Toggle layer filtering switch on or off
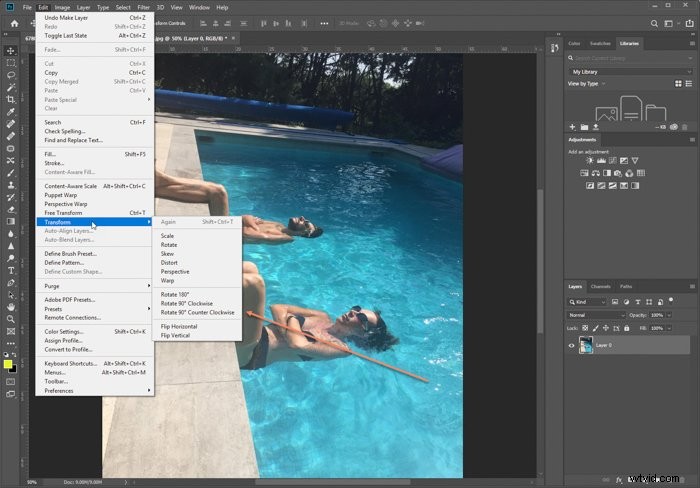 coord(671,301)
